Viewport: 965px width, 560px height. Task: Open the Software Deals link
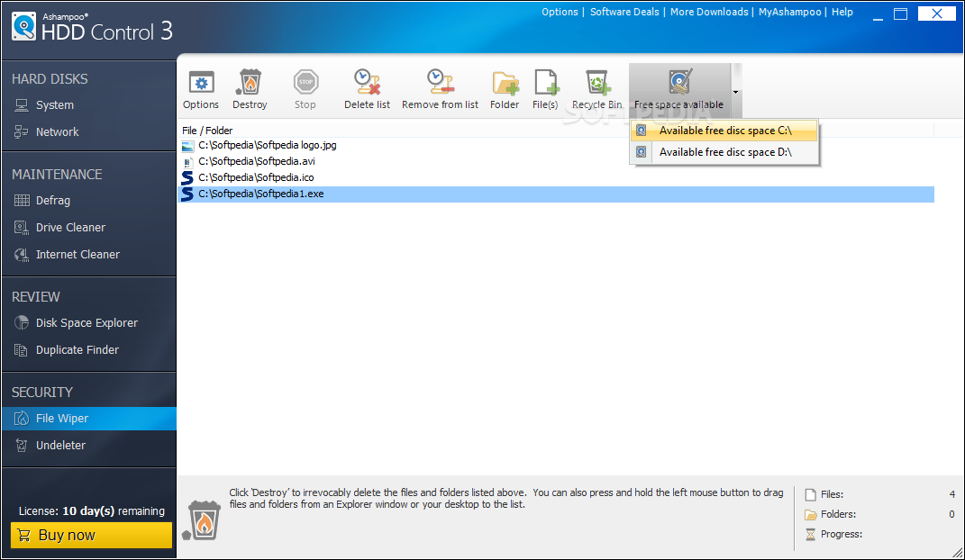(x=624, y=12)
